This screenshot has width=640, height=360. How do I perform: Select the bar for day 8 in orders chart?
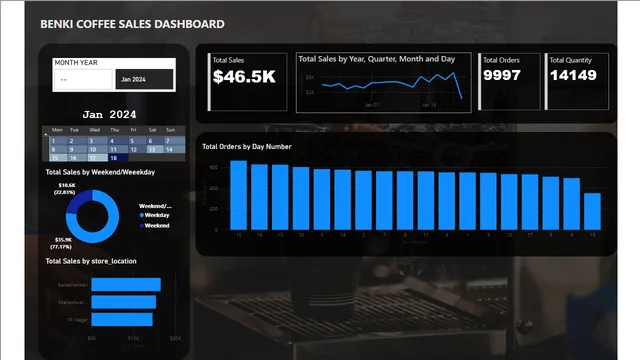click(x=405, y=200)
